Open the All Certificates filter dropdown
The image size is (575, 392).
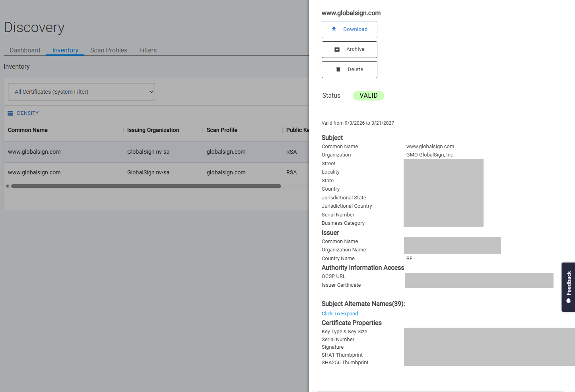tap(82, 92)
